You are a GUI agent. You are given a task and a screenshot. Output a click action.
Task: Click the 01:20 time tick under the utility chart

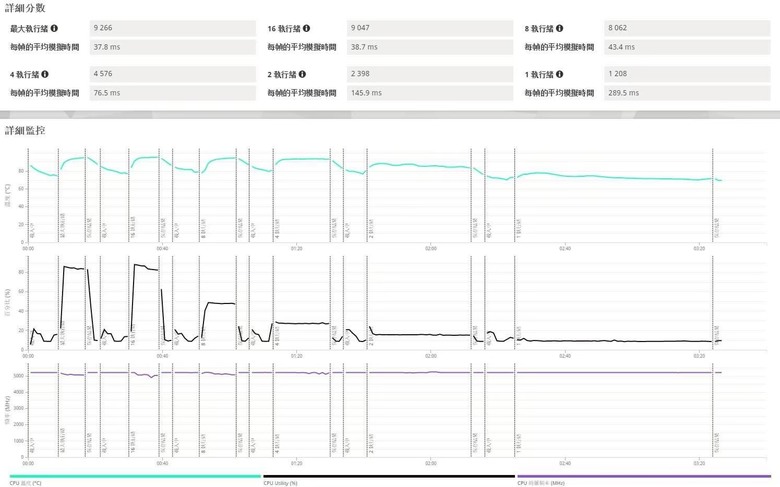[296, 356]
